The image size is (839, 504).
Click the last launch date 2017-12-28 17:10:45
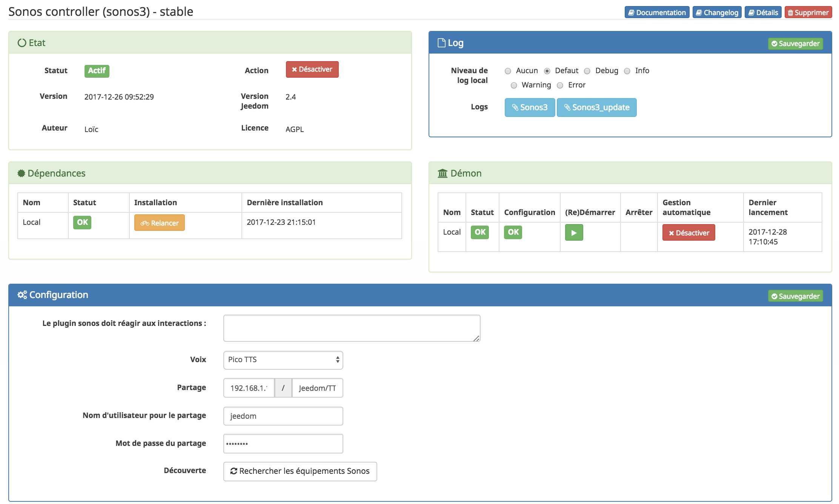tap(768, 237)
